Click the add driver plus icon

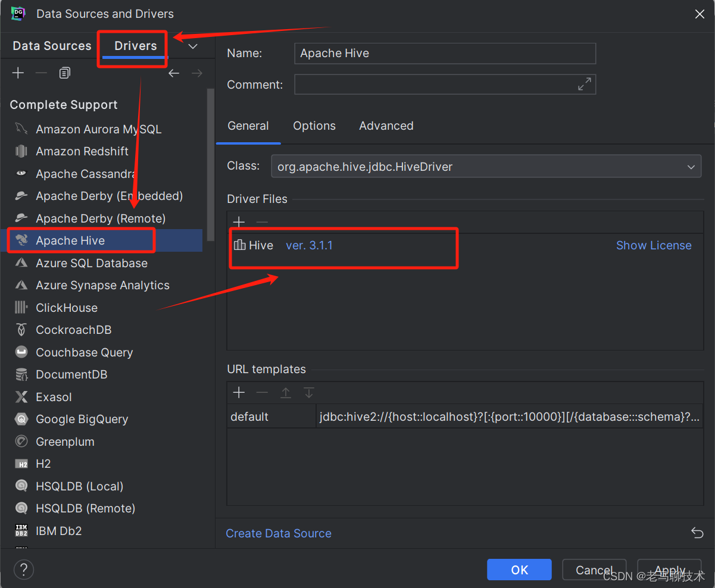point(18,73)
